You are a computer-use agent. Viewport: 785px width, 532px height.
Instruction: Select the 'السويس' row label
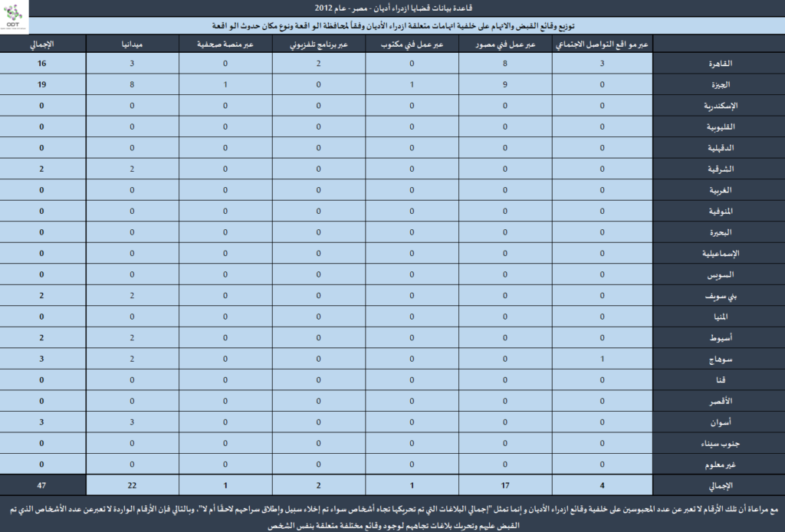(721, 274)
